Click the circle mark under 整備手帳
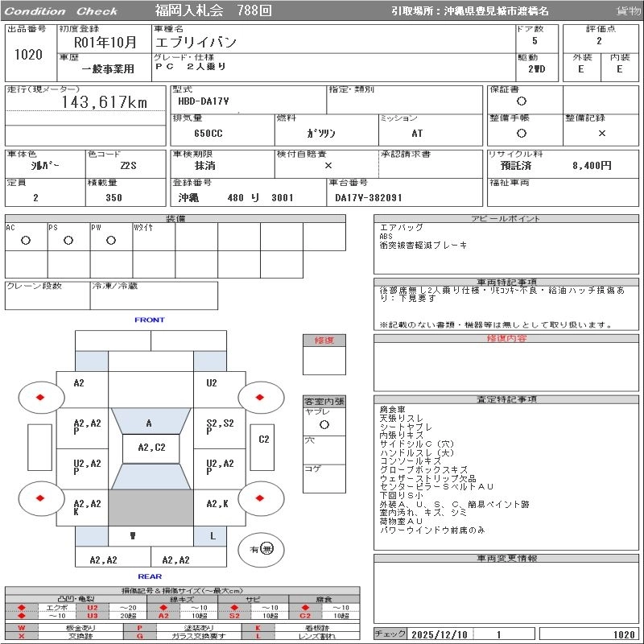 coord(522,133)
